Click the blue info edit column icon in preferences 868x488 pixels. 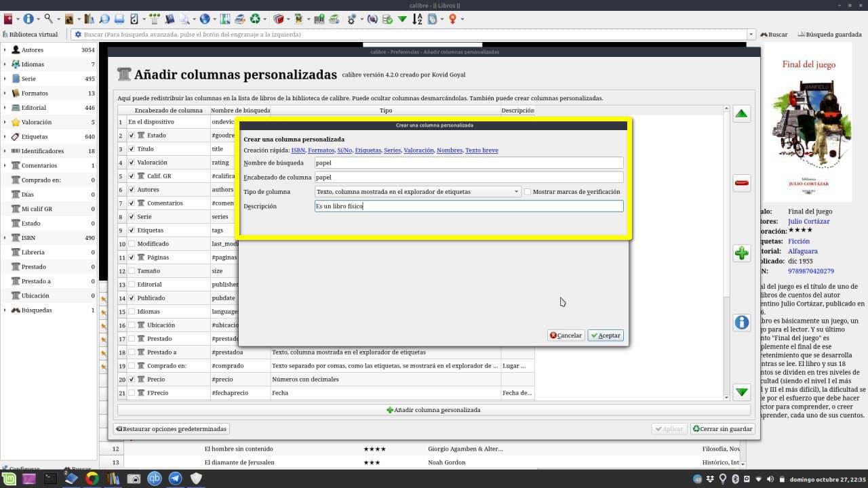click(x=742, y=323)
